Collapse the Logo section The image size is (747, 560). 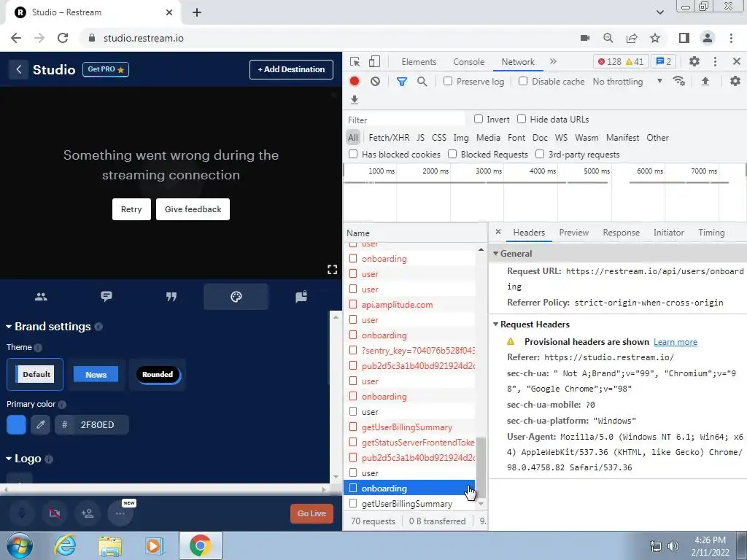pos(9,459)
